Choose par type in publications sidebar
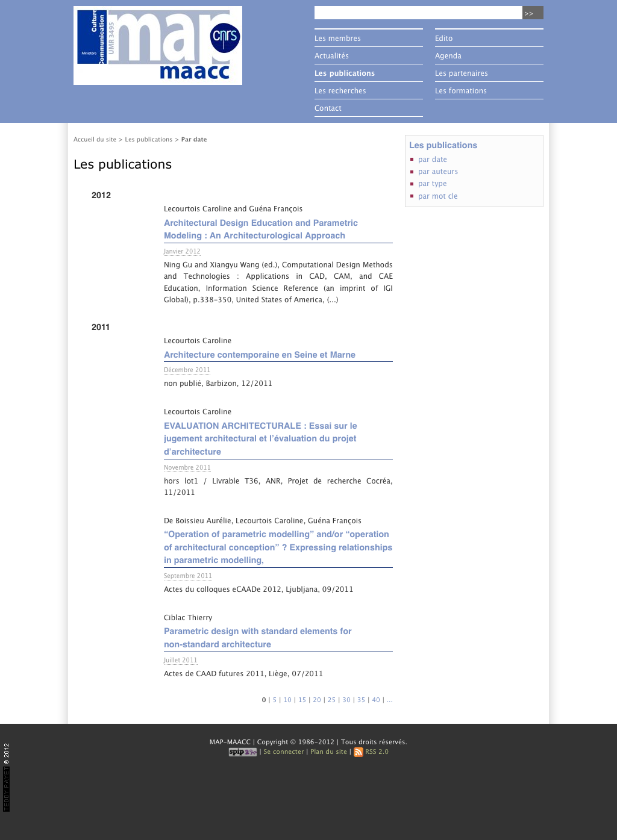This screenshot has width=617, height=840. (432, 184)
